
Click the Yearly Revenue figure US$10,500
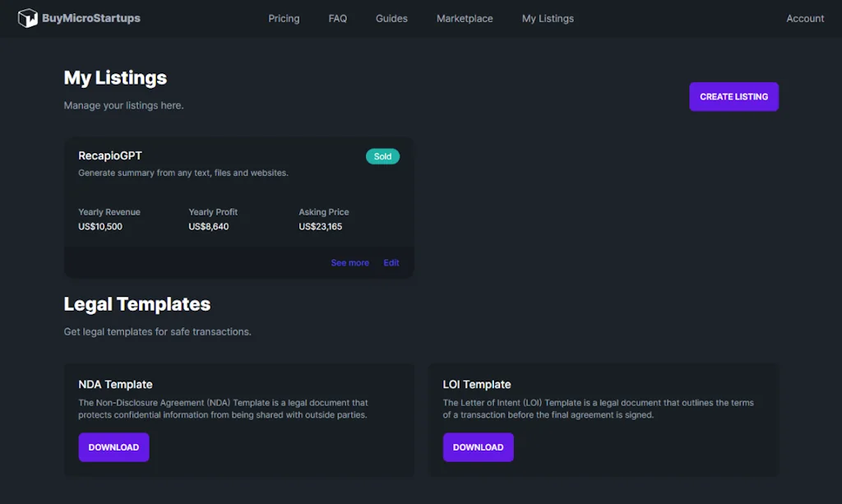pos(100,226)
